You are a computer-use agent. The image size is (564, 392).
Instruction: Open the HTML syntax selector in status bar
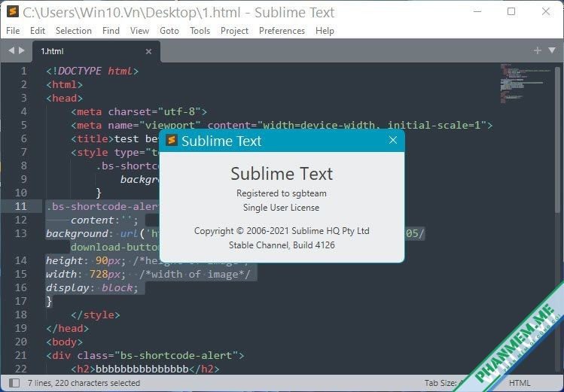520,383
